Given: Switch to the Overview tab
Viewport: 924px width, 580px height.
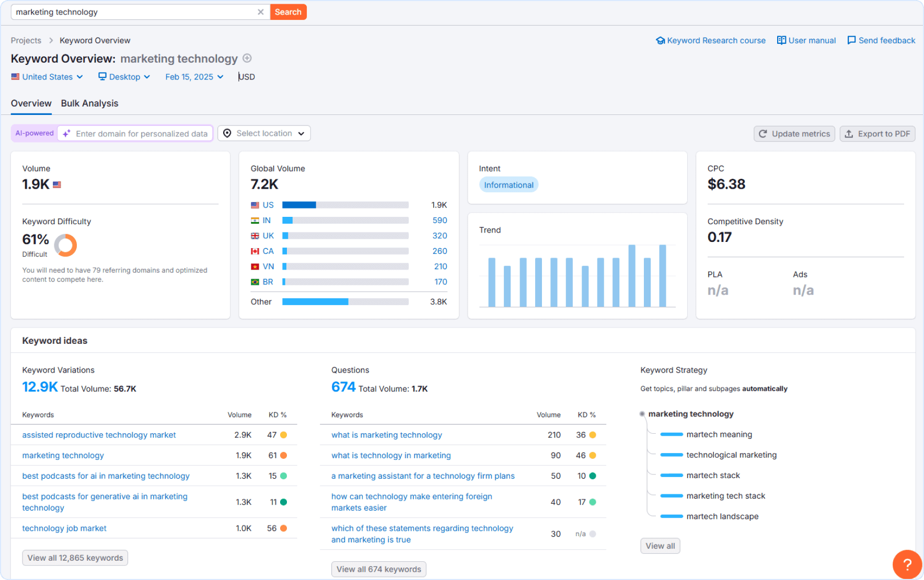Looking at the screenshot, I should (31, 103).
